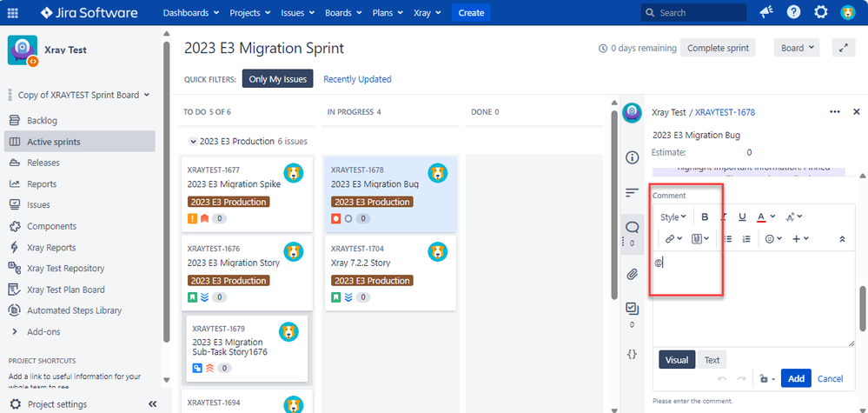Open the link dropdown in comment toolbar

click(673, 239)
